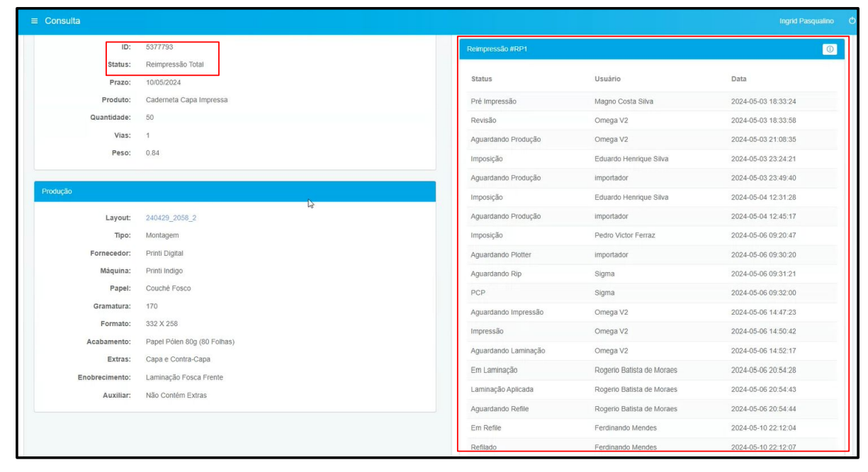Open the Ingrid Pasqualino user menu
Screen dimensions: 868x472
click(x=806, y=21)
